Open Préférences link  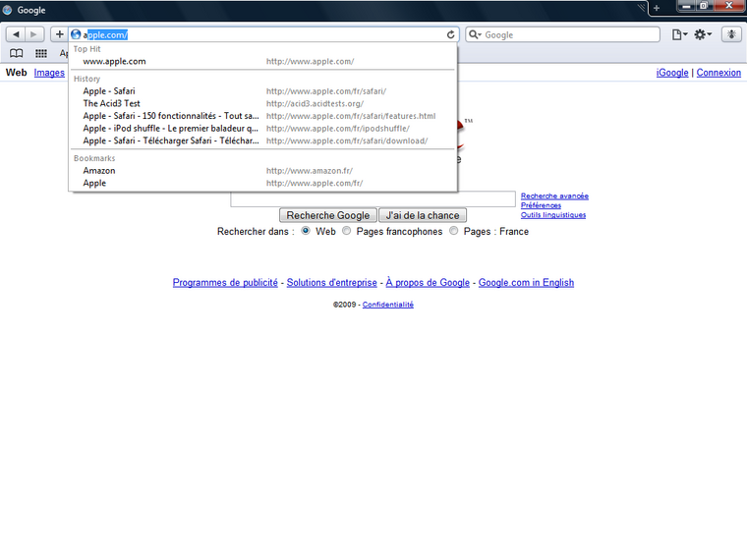click(x=541, y=205)
